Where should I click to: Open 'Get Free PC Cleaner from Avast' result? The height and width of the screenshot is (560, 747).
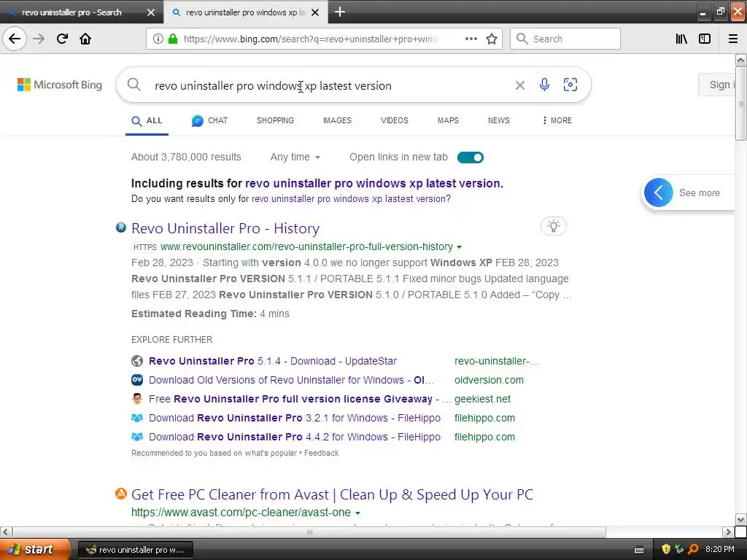[x=332, y=495]
